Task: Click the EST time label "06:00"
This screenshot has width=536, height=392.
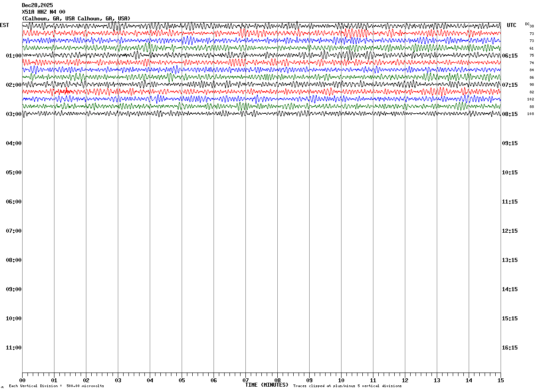Action: pyautogui.click(x=14, y=202)
